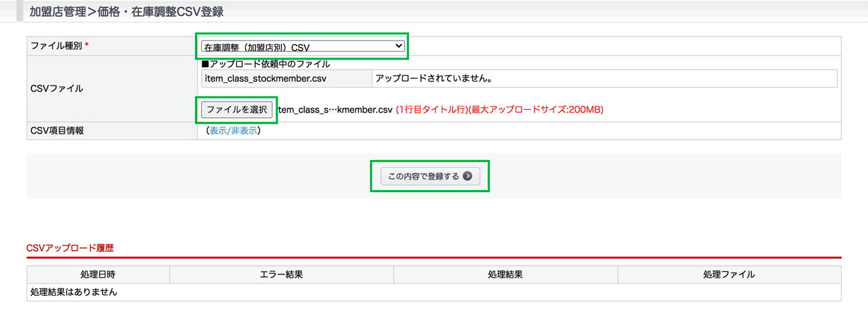Click the 処理ファイル column header

click(x=729, y=274)
